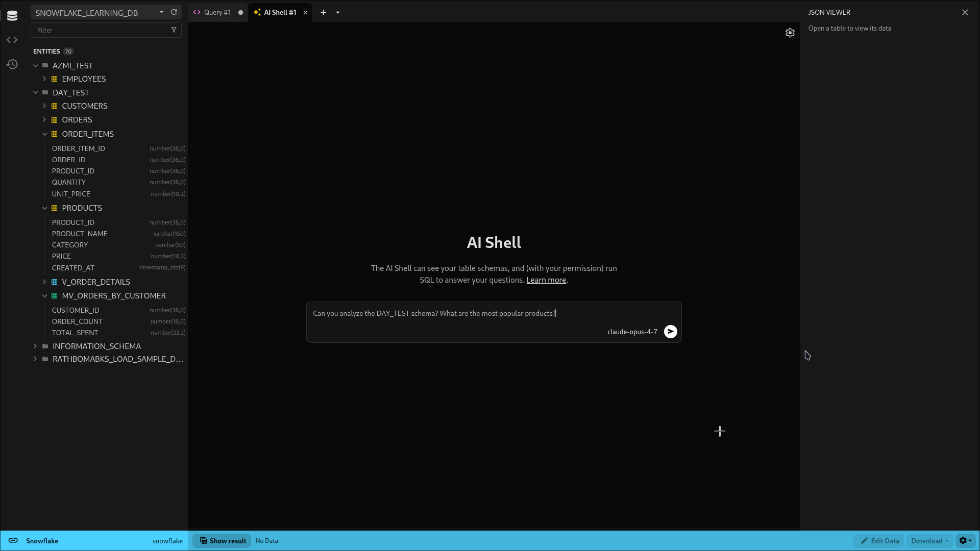980x551 pixels.
Task: Click the EMPLOYEES table icon
Action: click(x=55, y=79)
